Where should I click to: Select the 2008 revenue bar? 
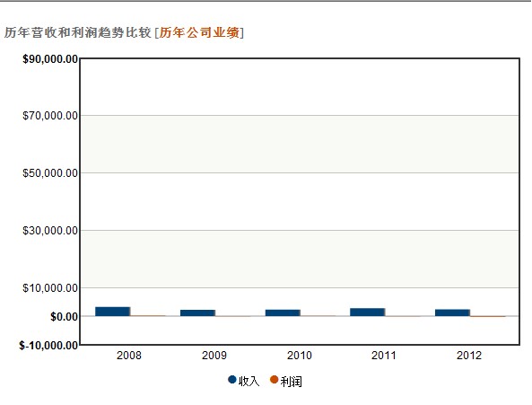coord(113,312)
